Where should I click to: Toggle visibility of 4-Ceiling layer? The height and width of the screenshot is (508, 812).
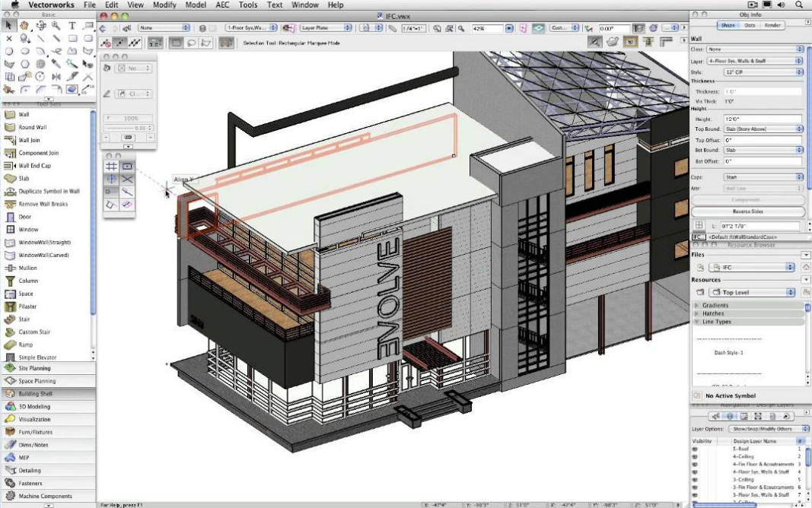(x=695, y=456)
